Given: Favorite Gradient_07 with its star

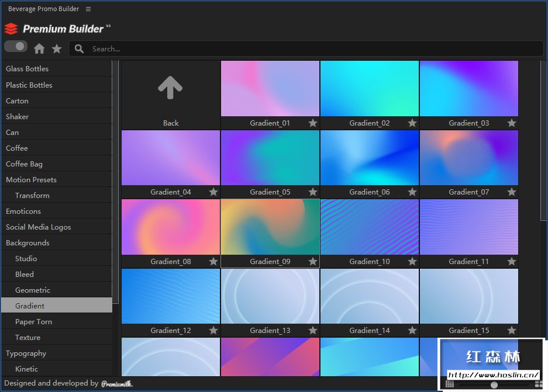Looking at the screenshot, I should 512,192.
